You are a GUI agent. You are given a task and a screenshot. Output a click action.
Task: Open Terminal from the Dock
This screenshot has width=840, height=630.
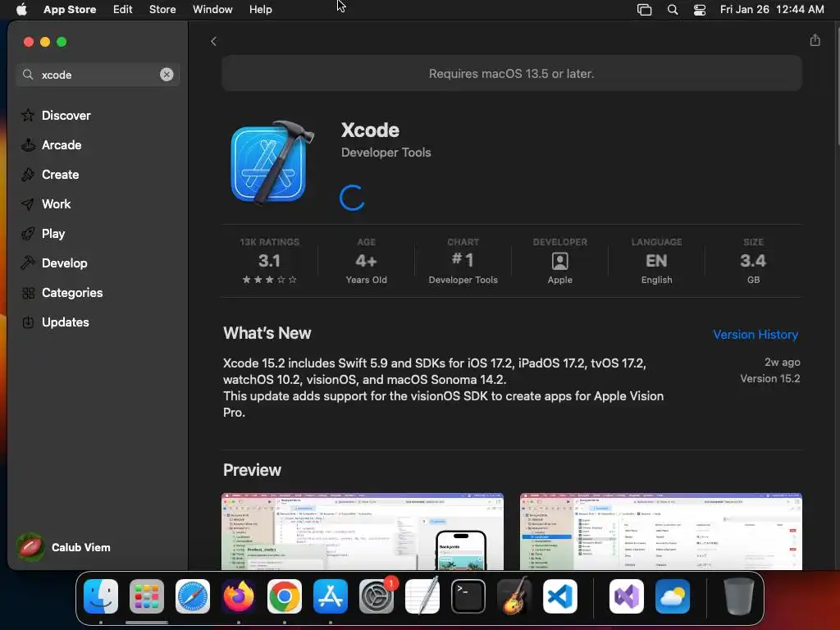click(468, 596)
